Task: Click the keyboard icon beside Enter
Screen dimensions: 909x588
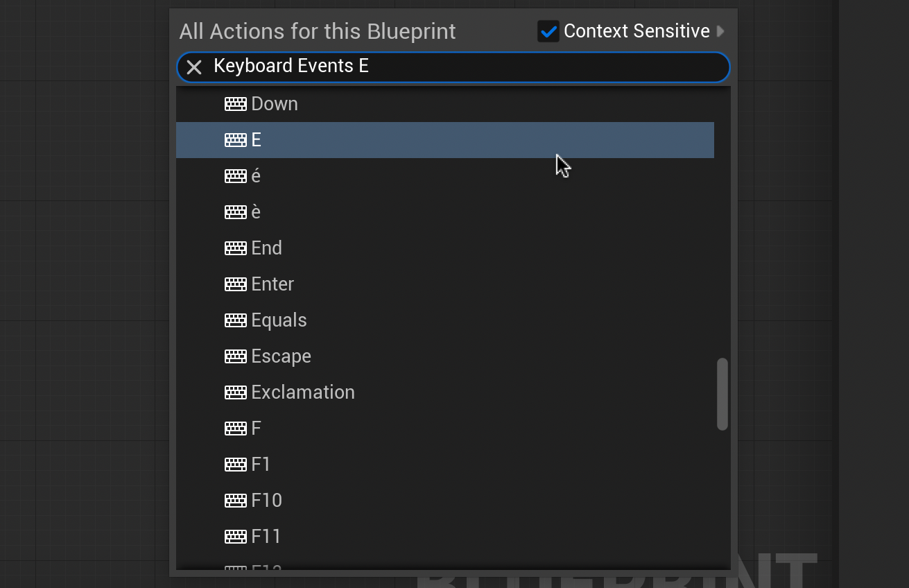Action: coord(236,284)
